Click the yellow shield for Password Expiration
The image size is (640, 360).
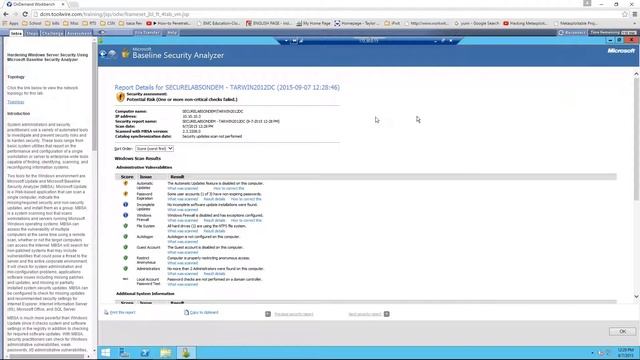point(126,194)
